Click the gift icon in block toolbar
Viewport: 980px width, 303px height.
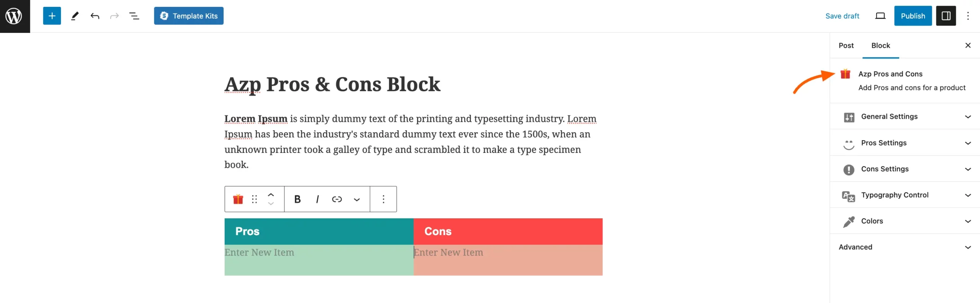238,199
